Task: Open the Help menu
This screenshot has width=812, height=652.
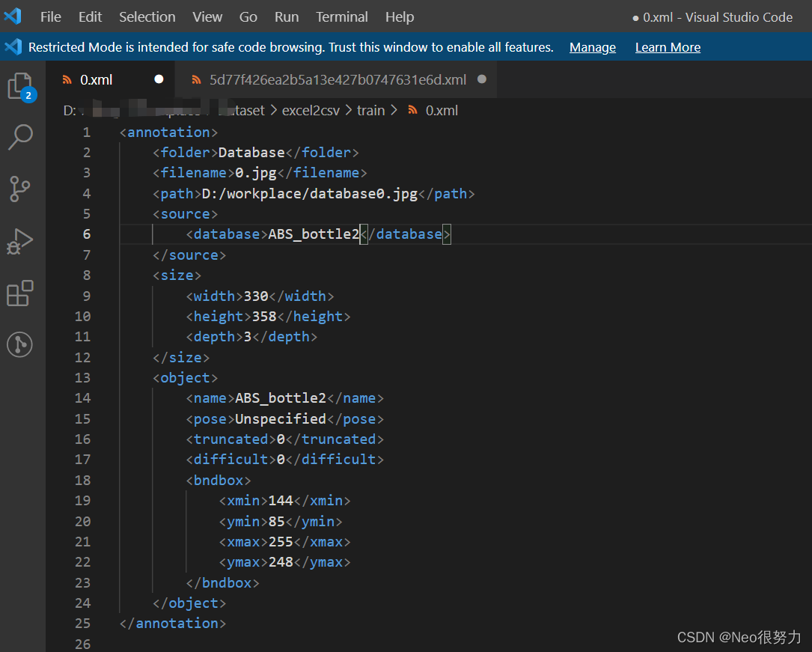Action: [400, 17]
